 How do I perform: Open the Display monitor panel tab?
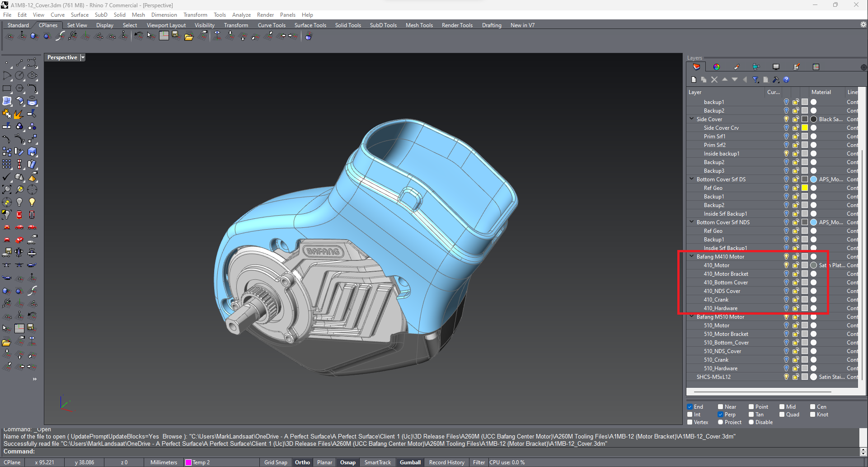point(776,67)
